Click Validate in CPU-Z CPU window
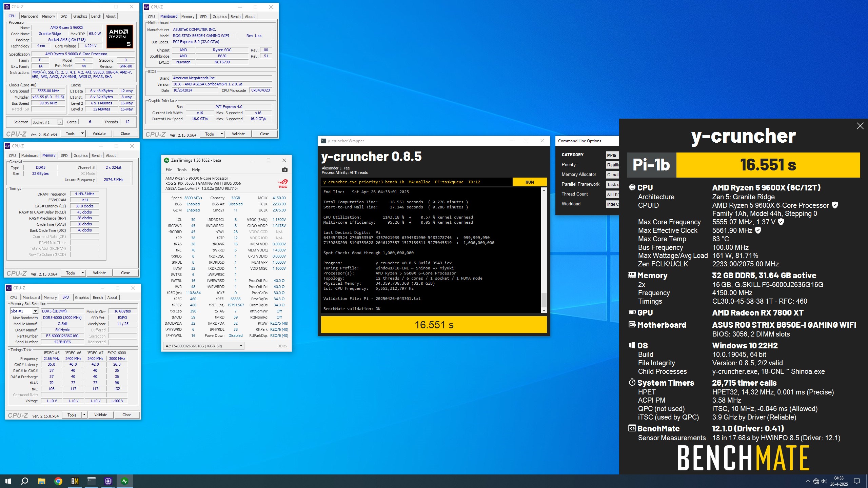This screenshot has height=488, width=868. coord(99,134)
